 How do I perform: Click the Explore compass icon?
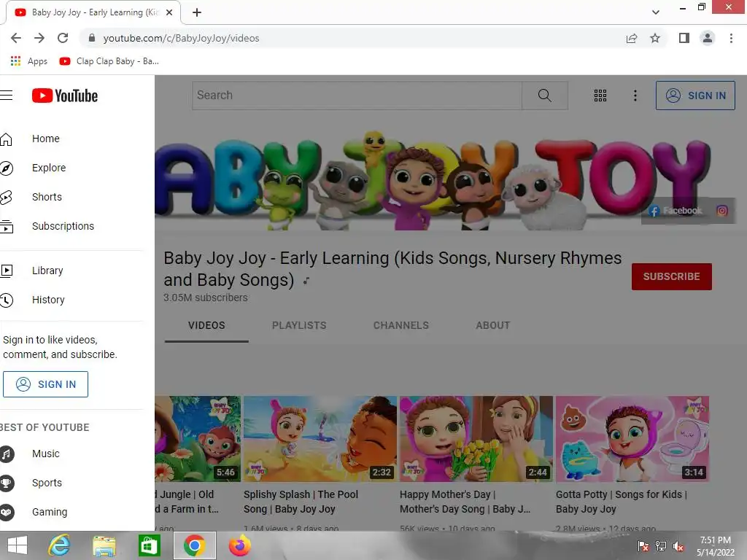pos(6,168)
